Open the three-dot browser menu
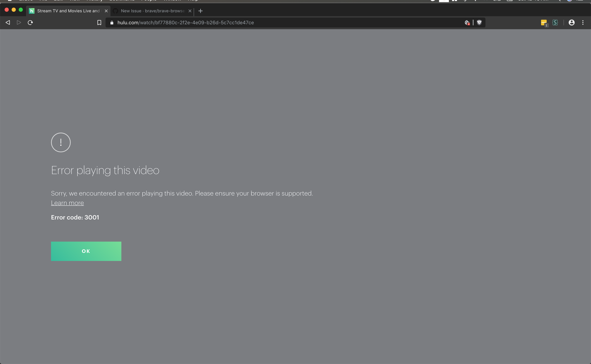The width and height of the screenshot is (591, 364). point(583,23)
